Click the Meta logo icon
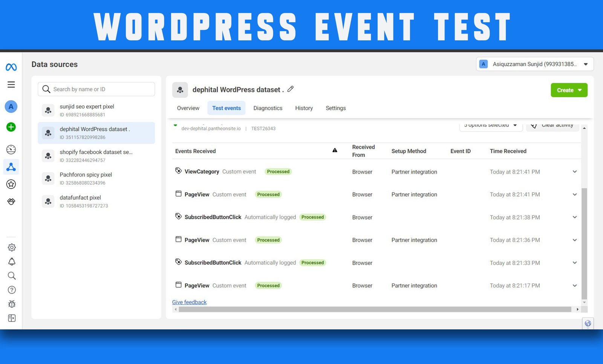Screen dimensions: 603x364 (11, 67)
